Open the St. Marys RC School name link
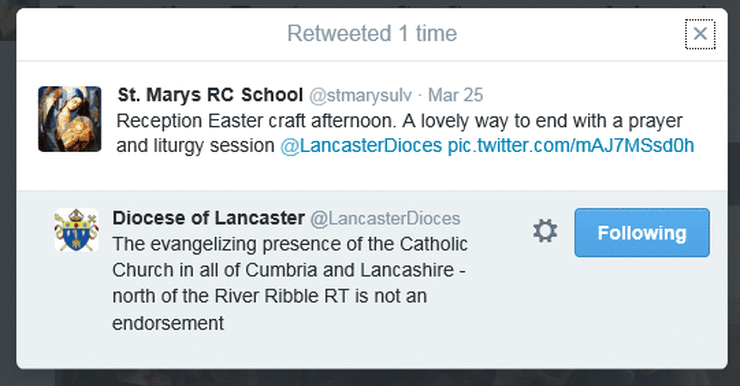This screenshot has width=740, height=386. coord(210,95)
